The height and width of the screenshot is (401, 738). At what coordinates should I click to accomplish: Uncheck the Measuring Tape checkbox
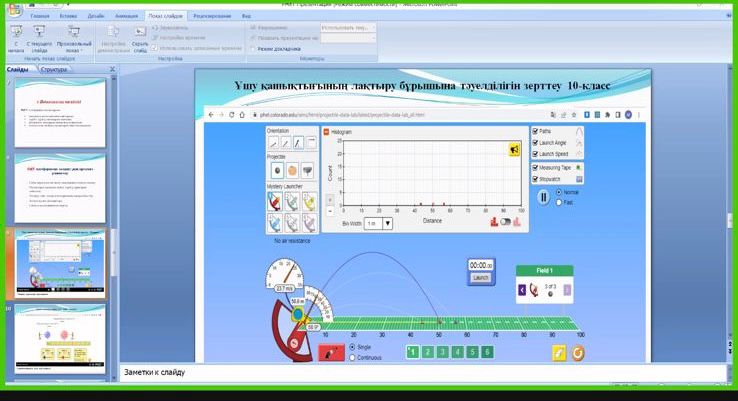click(535, 168)
